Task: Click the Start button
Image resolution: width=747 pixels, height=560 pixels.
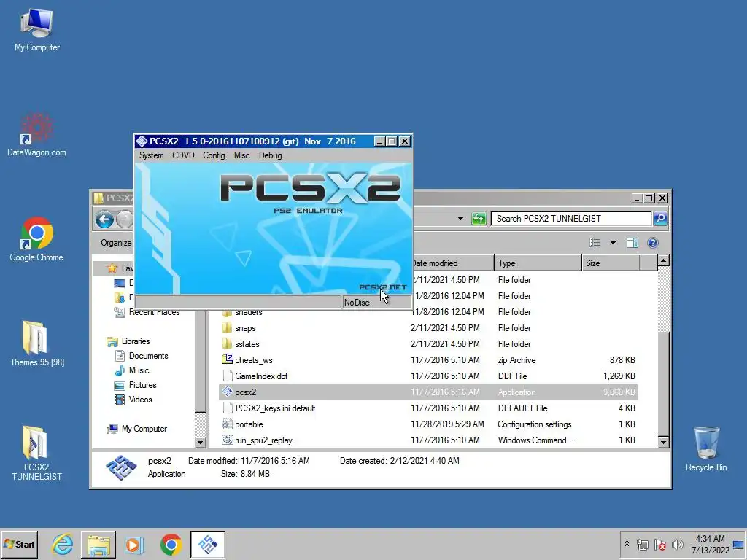Action: (x=19, y=544)
